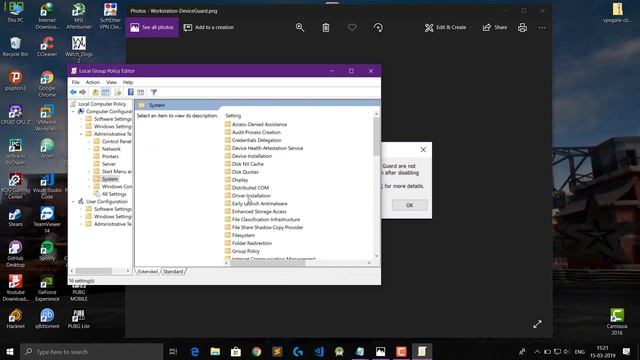Select the vpngate-cli folder on desktop
Image resolution: width=640 pixels, height=360 pixels.
[617, 12]
